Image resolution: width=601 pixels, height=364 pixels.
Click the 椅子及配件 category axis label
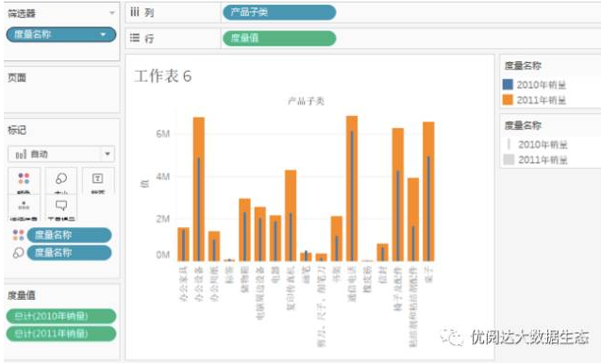click(x=398, y=289)
